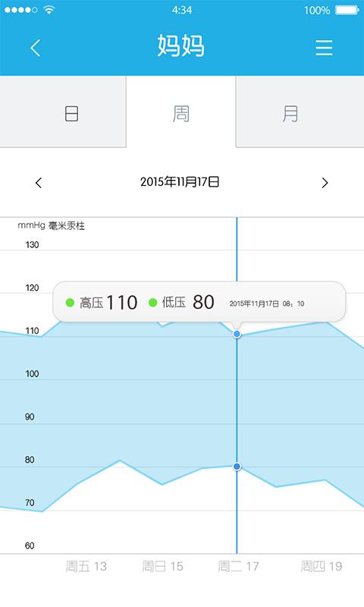This screenshot has height=607, width=364.
Task: Go to previous date with left chevron
Action: [38, 183]
